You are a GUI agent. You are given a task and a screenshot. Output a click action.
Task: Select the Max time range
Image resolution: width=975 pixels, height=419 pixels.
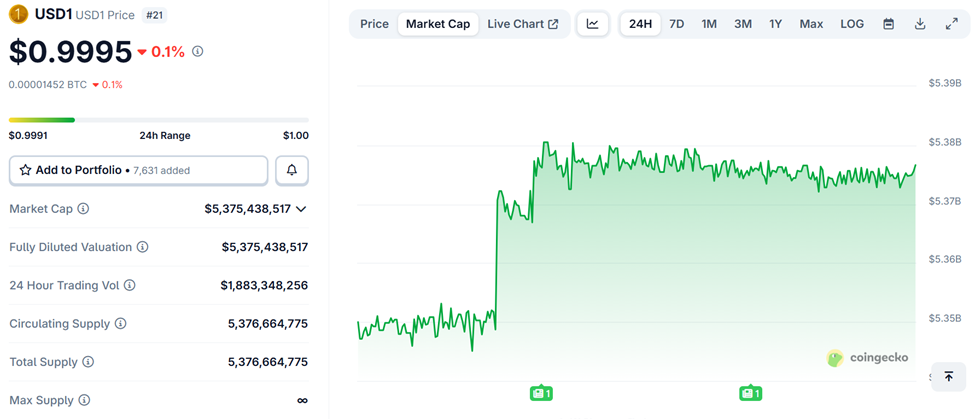coord(811,24)
